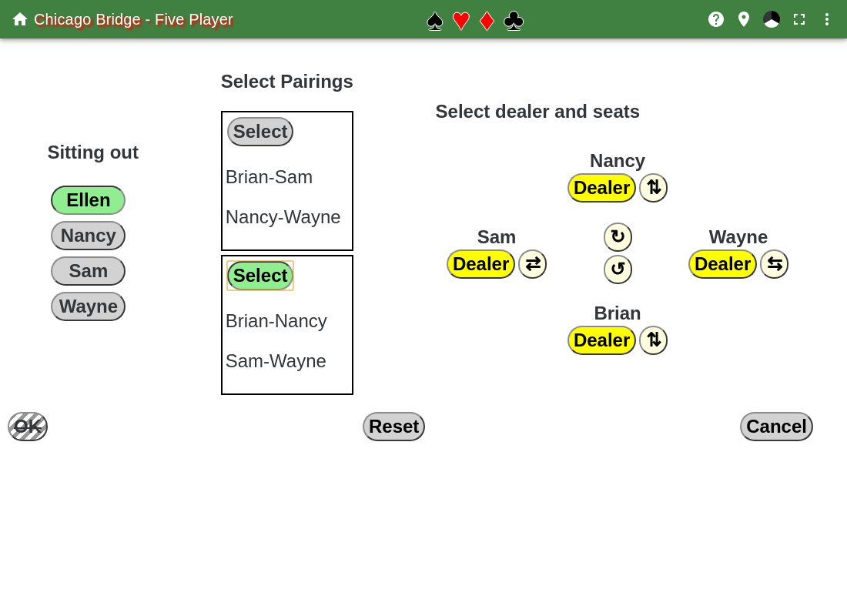
Task: Make Nancy the dealer
Action: pos(601,188)
